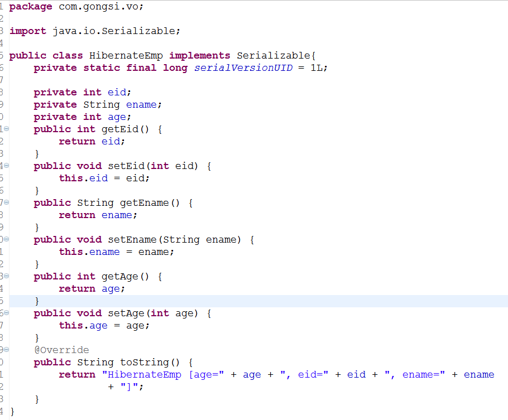Click the return age statement
Image resolution: width=508 pixels, height=420 pixels.
(x=92, y=289)
